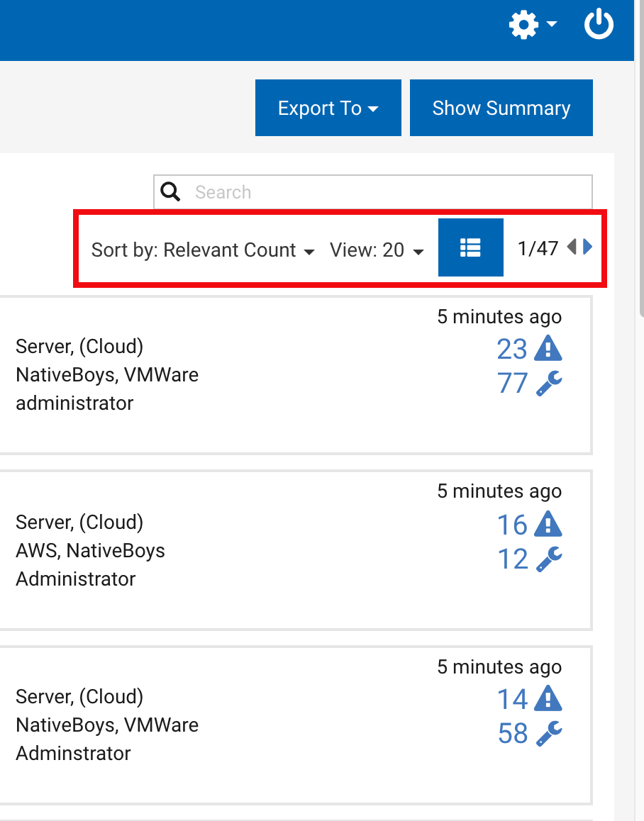This screenshot has height=821, width=644.
Task: Toggle the list view layout button
Action: coord(470,247)
